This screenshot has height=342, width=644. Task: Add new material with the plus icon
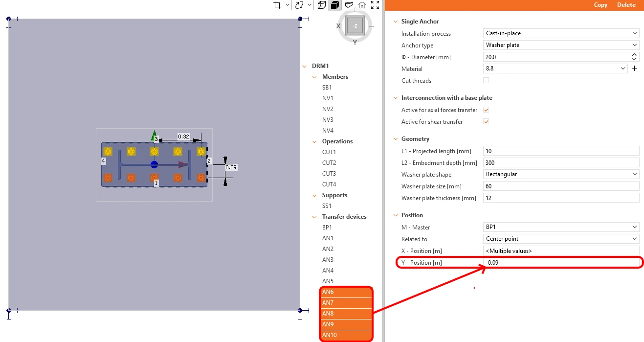(x=635, y=69)
